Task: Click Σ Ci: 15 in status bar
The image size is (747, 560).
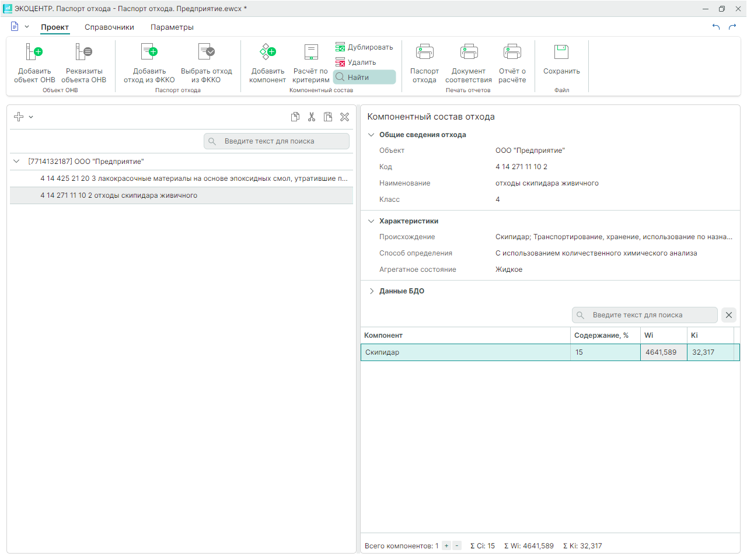Action: point(483,546)
